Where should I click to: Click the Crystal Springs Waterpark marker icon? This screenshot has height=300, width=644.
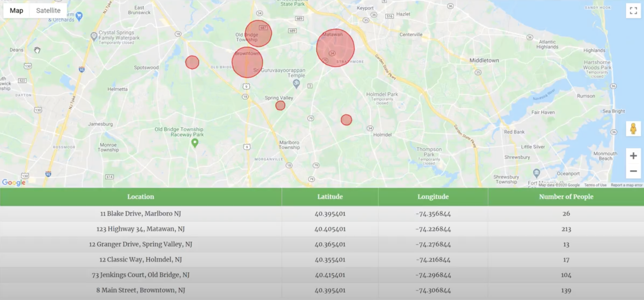(94, 36)
